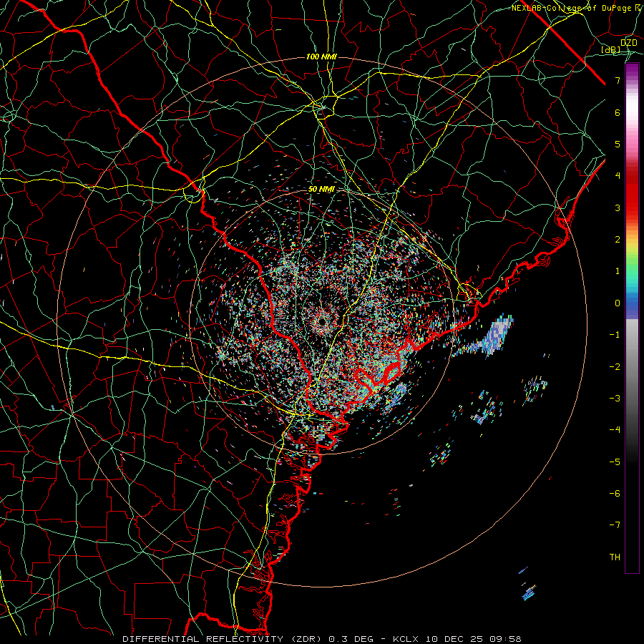Click the "DZD" product label above the scale
This screenshot has height=644, width=644.
pos(629,43)
